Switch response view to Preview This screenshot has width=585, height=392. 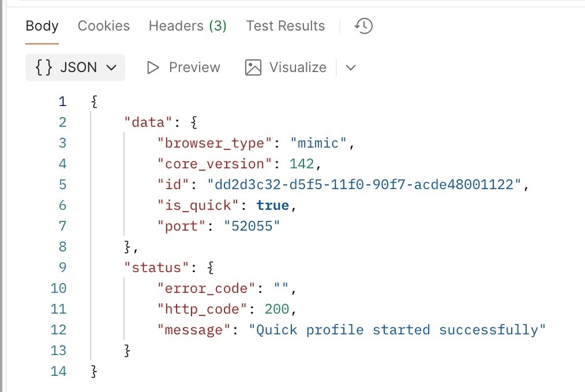[194, 67]
